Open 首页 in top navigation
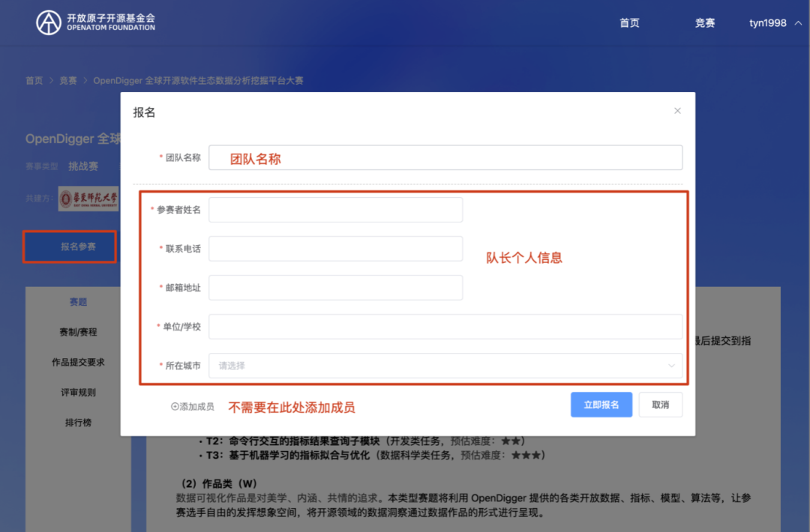 629,23
